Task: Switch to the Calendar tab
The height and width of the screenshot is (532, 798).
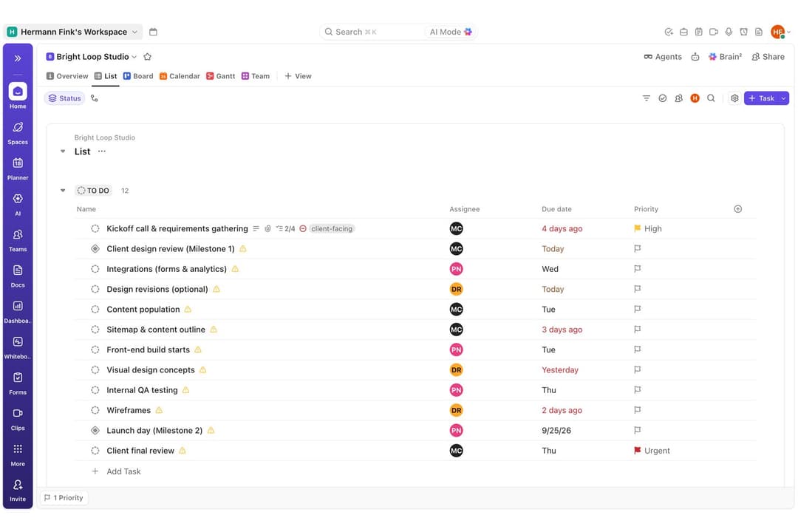Action: pos(180,76)
